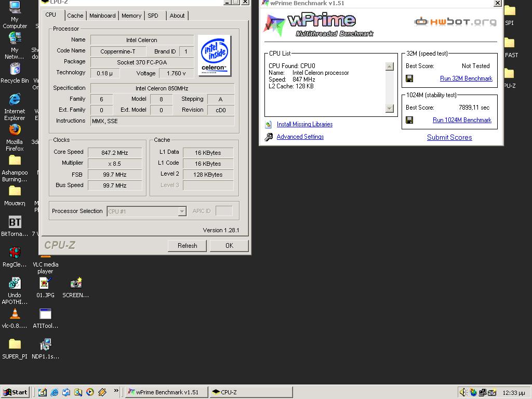Click the taskbar clock showing 12:33
The image size is (532, 399).
point(514,393)
